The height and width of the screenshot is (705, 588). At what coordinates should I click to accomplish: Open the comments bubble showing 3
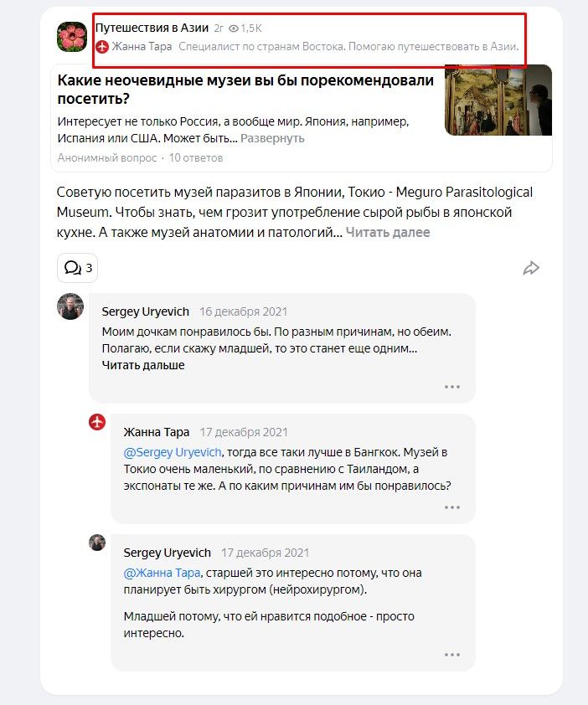click(77, 268)
